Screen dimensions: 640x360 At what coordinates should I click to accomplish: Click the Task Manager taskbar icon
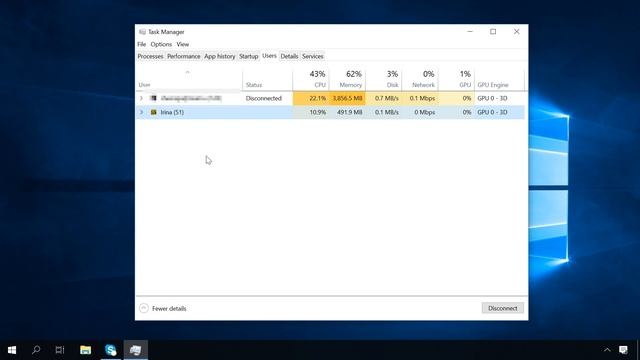tap(136, 350)
